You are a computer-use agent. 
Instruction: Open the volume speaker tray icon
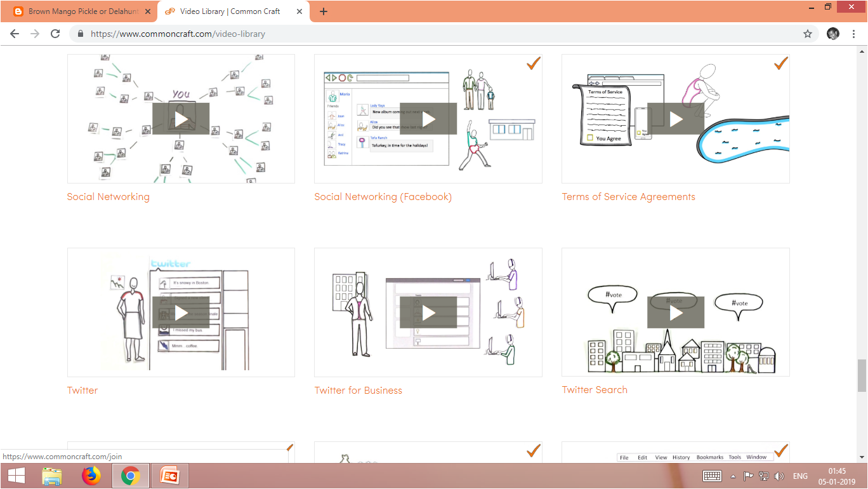[x=780, y=476]
